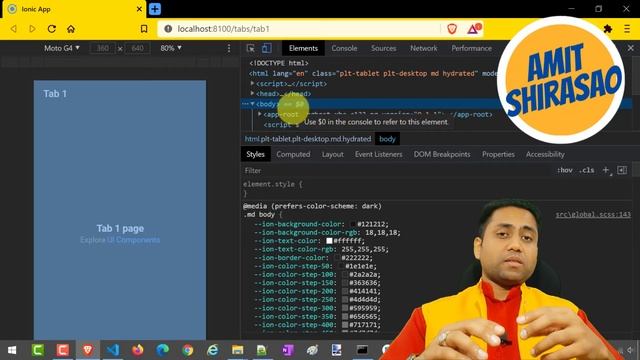Screen dimensions: 640x360
Task: Switch to the Performance tab
Action: pyautogui.click(x=471, y=48)
